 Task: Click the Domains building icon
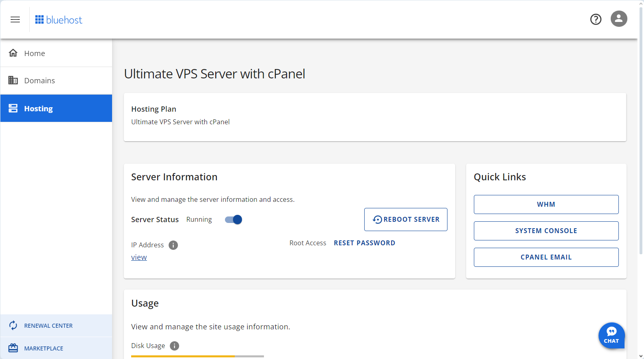coord(13,80)
